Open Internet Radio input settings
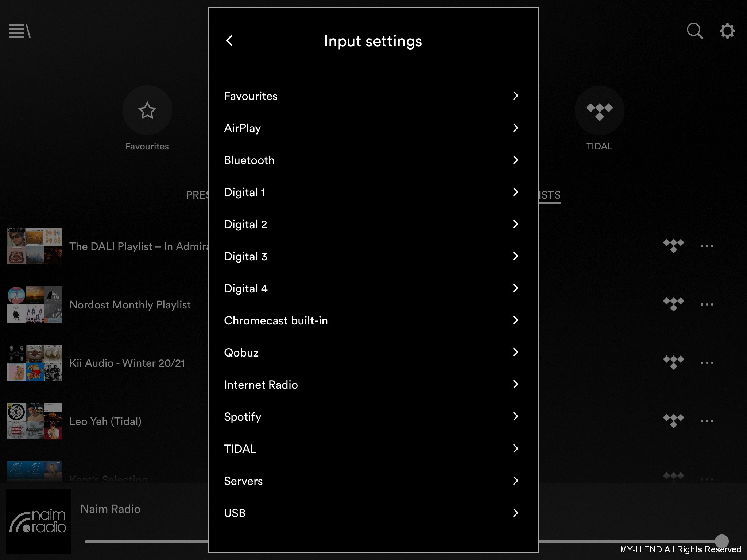This screenshot has height=560, width=747. (x=373, y=385)
